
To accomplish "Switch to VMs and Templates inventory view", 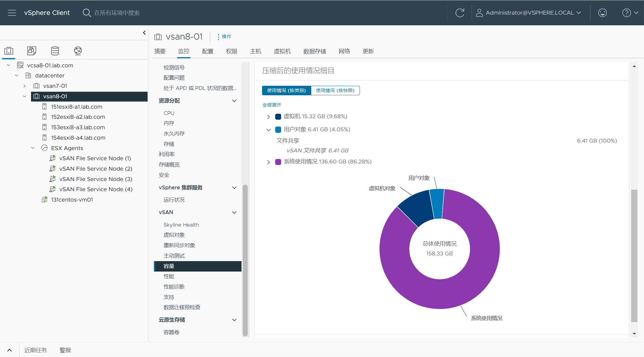I will 32,51.
